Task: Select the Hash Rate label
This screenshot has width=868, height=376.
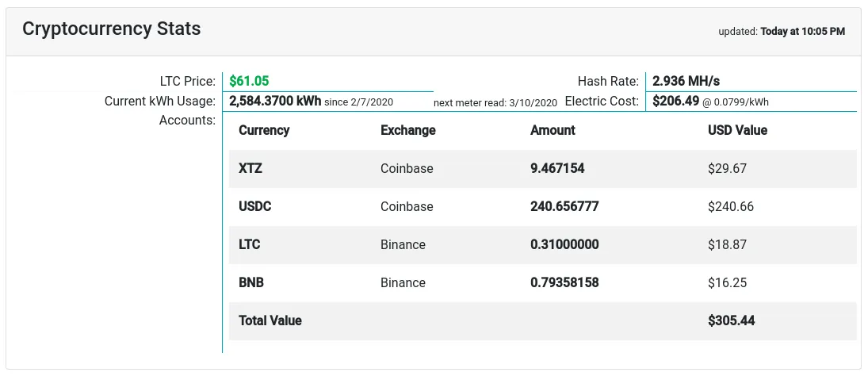Action: click(608, 82)
